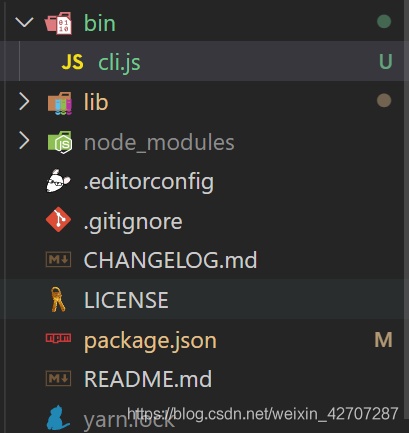Click the bin folder icon
Screen dimensions: 409x433
coord(58,23)
